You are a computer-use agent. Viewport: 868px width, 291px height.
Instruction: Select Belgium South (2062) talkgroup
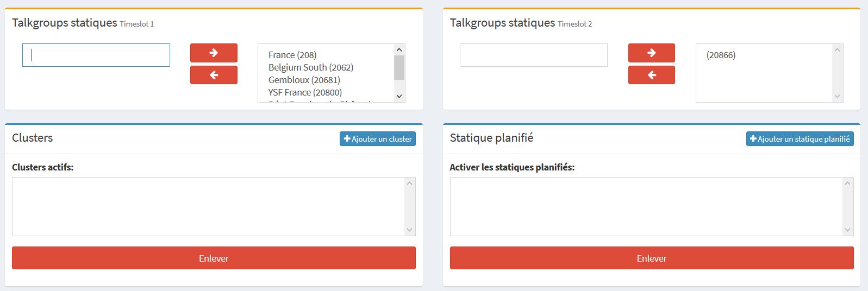311,67
